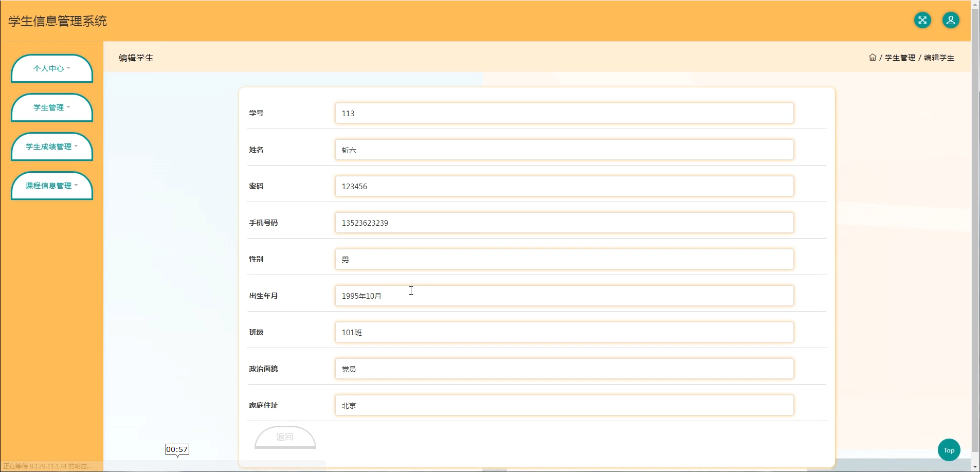Viewport: 980px width, 472px height.
Task: Click the 学号 field label
Action: coord(256,113)
